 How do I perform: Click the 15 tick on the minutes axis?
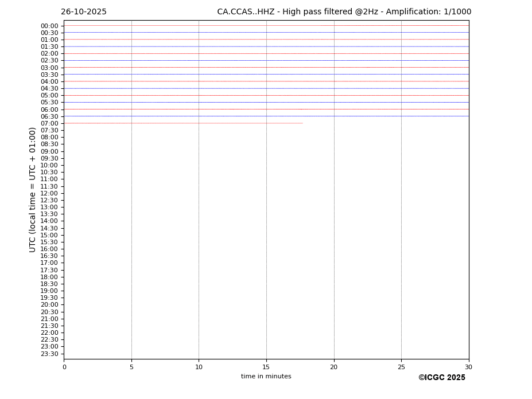tap(266, 367)
